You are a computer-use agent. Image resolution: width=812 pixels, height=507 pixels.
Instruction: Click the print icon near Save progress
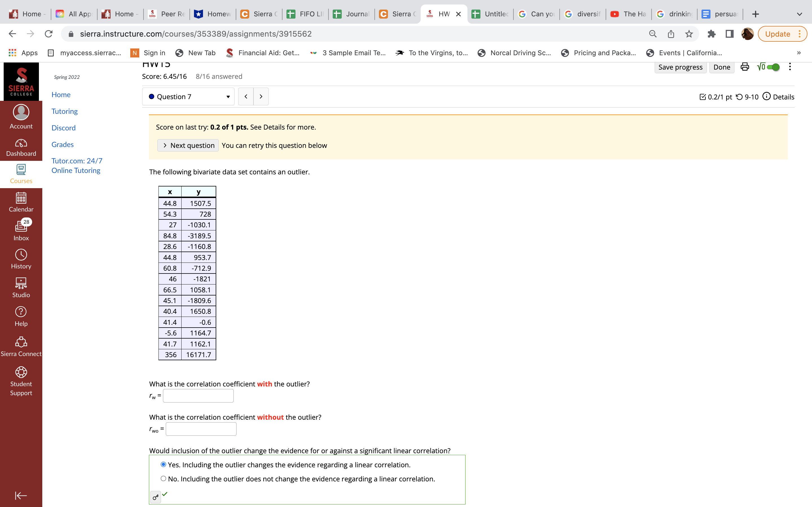pos(744,67)
